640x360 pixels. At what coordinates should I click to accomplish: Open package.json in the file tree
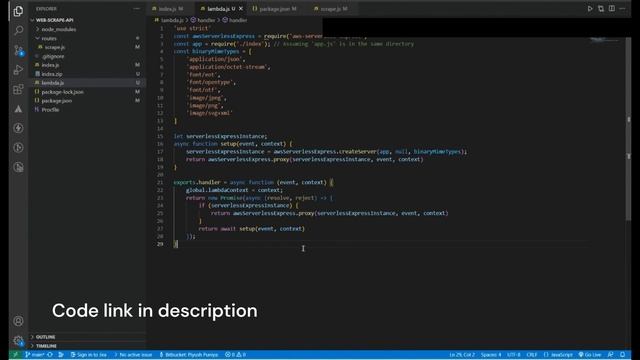click(56, 101)
